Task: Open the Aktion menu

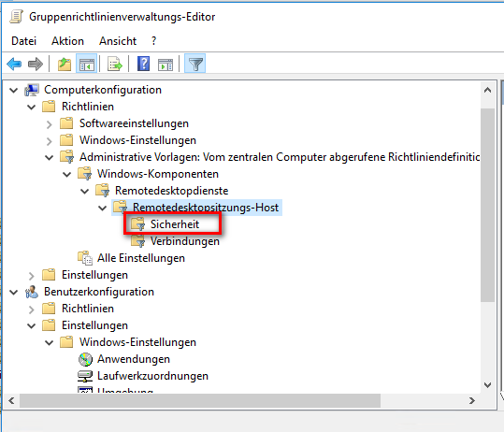Action: tap(67, 41)
